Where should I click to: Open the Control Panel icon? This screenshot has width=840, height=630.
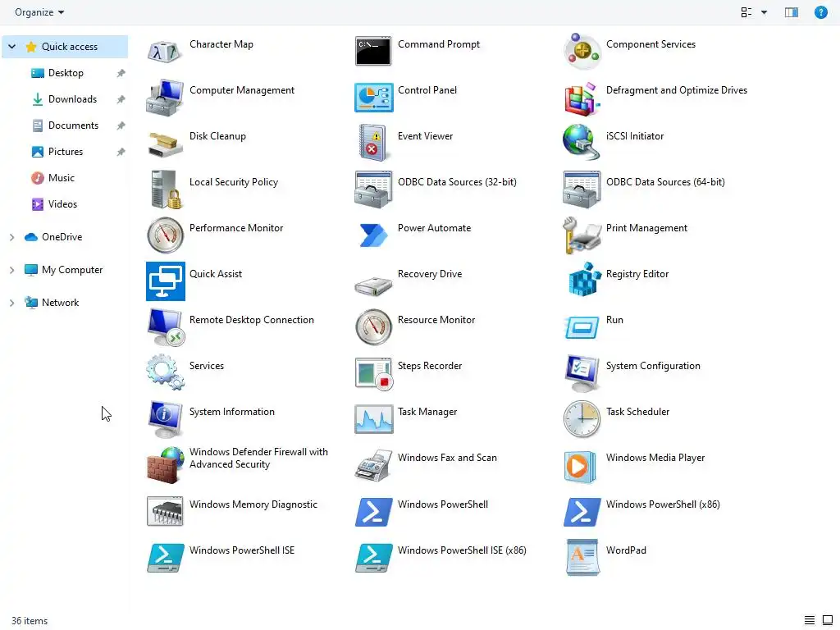373,98
